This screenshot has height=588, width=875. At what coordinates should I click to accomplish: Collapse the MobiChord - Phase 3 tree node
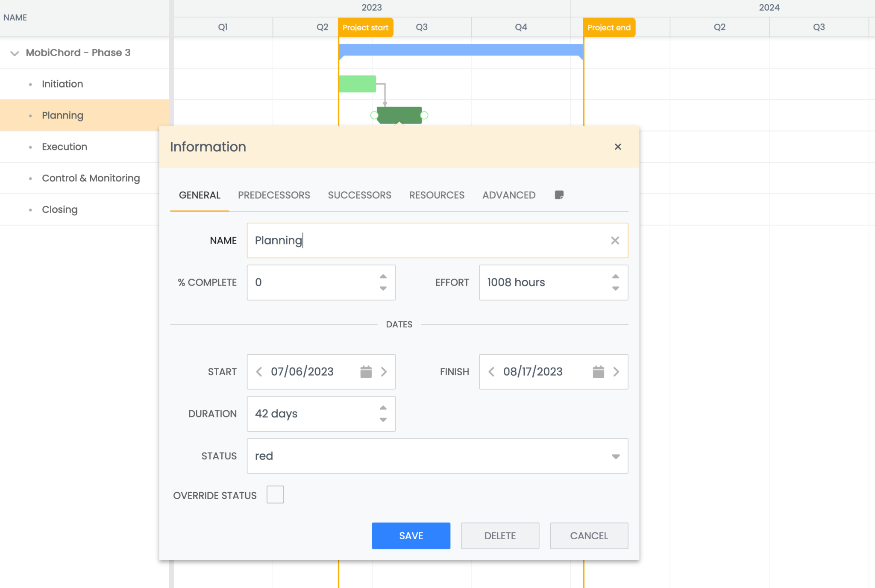click(14, 53)
